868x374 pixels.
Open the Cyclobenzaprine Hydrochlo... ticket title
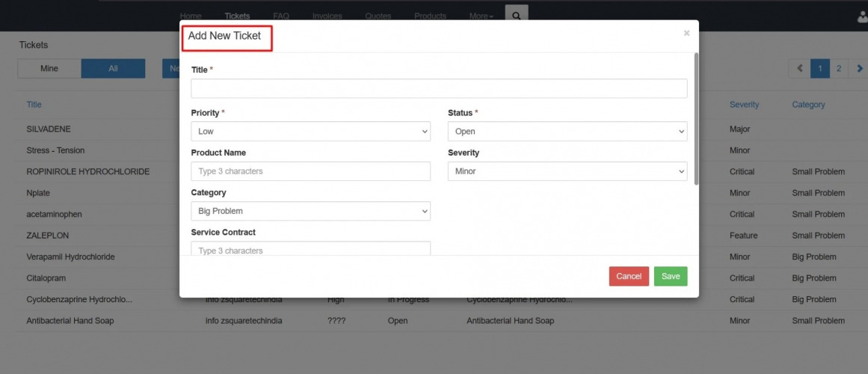[x=79, y=300]
